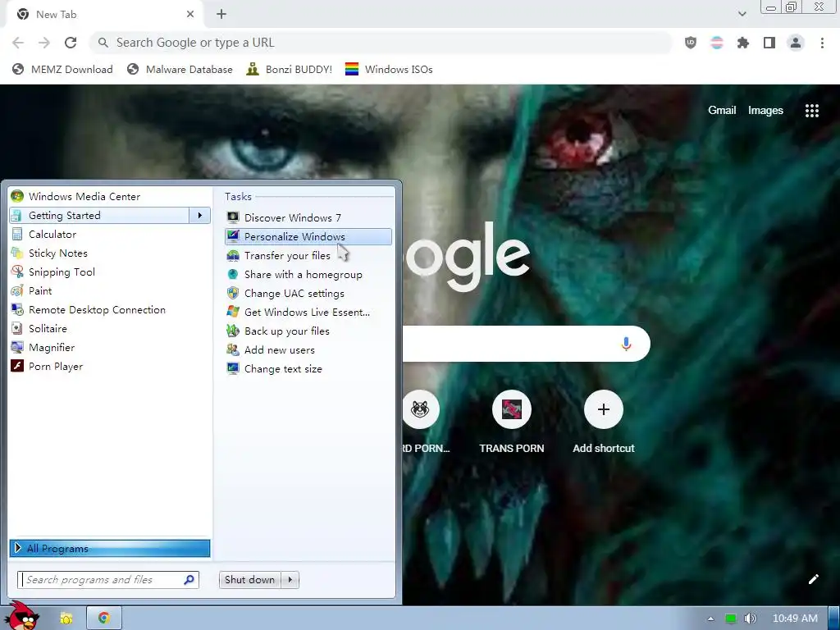The height and width of the screenshot is (630, 840).
Task: Open the Chrome profile avatar
Action: (x=796, y=43)
